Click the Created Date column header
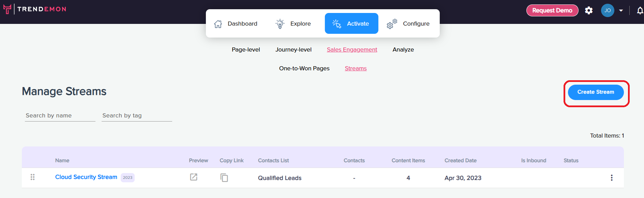 (461, 160)
